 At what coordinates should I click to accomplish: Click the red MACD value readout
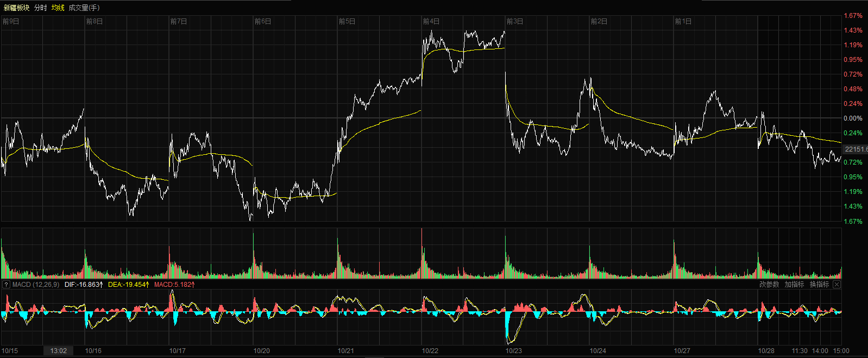pyautogui.click(x=174, y=285)
